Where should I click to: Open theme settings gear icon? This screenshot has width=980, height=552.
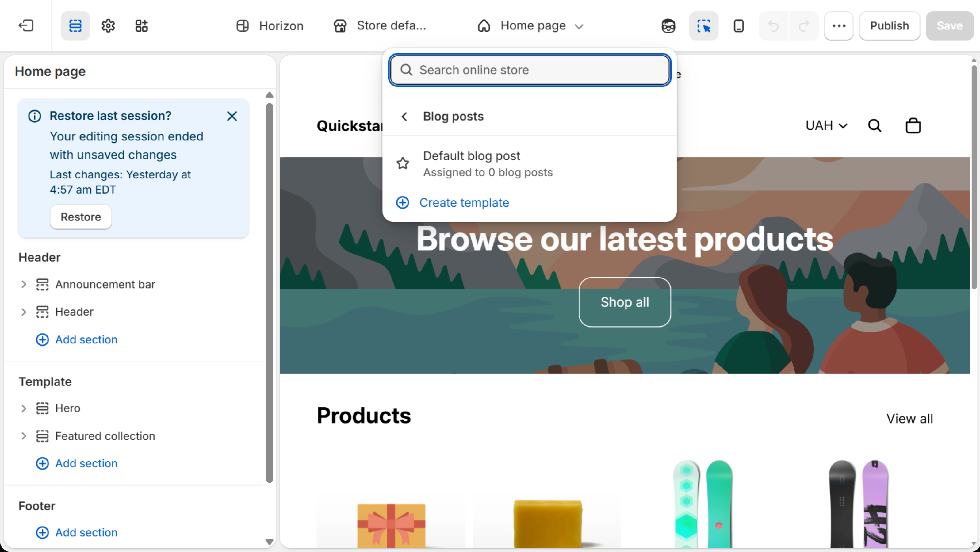tap(108, 25)
